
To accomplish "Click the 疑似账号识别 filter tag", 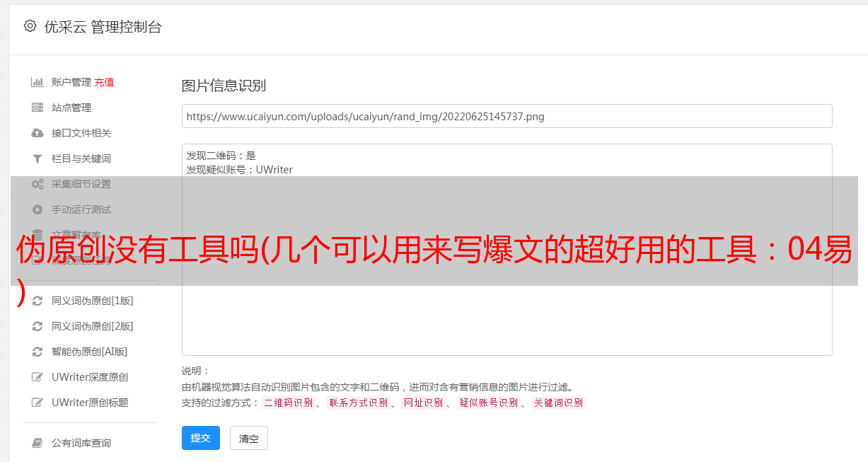I will [x=489, y=403].
